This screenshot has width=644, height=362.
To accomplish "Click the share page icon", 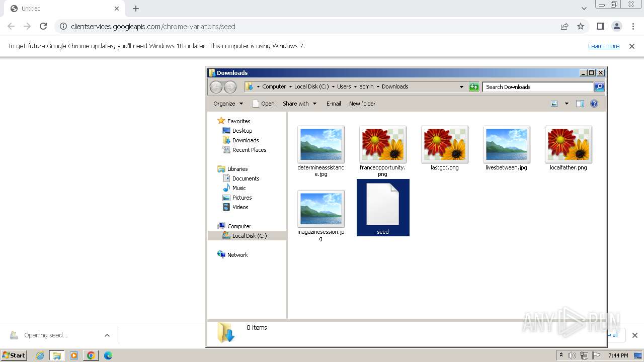I will [565, 26].
